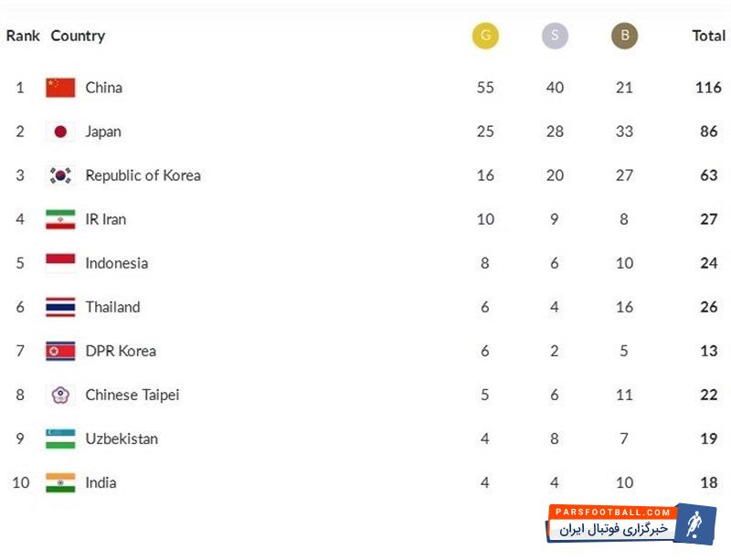Click the Thailand flag icon
This screenshot has width=731, height=560.
(60, 307)
